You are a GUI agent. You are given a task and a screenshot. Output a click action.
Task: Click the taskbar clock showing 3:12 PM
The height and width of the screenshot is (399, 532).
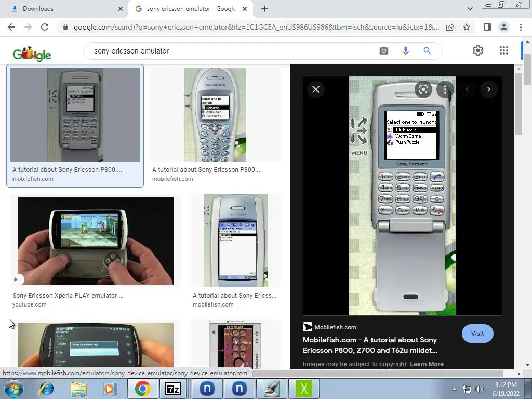point(506,389)
